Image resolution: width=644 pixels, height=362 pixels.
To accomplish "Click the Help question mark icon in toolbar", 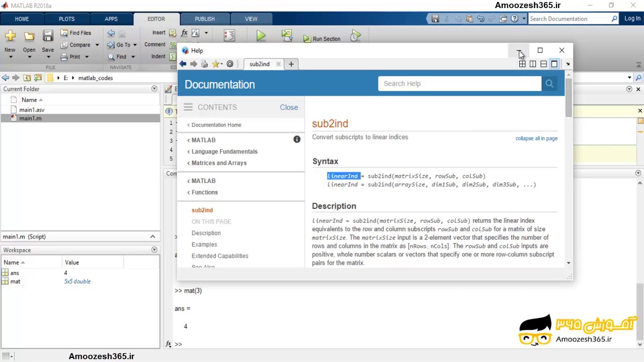I will [515, 19].
